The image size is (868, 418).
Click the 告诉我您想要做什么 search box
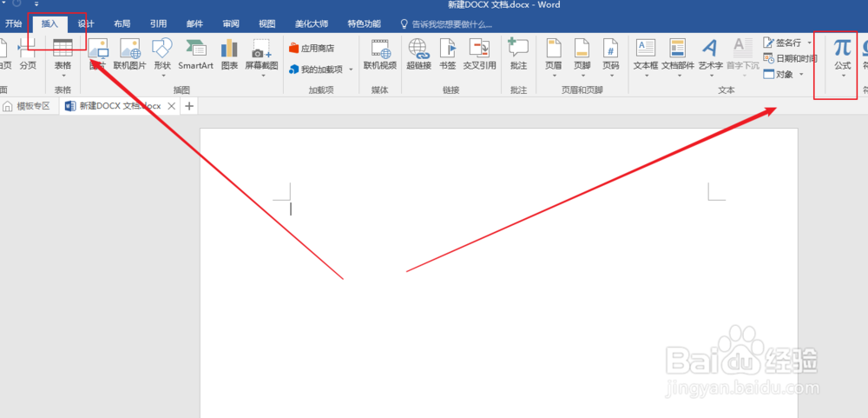tap(446, 24)
